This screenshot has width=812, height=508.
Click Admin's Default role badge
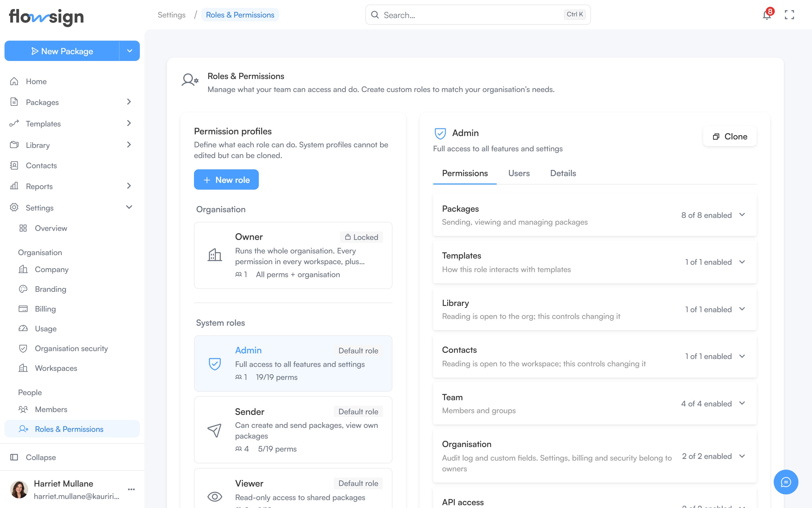point(358,351)
